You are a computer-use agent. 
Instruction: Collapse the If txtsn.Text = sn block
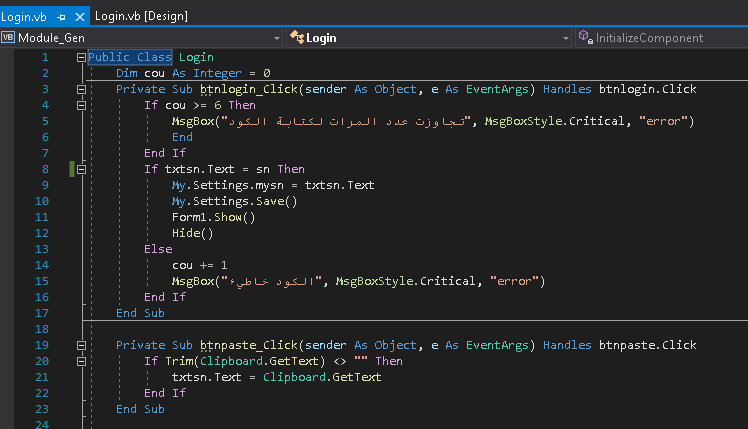point(81,169)
